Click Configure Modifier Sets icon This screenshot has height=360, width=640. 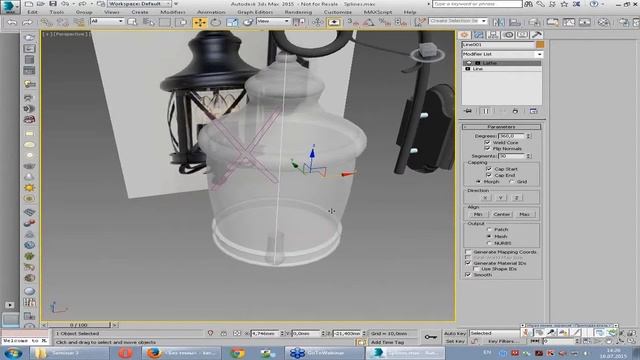click(x=533, y=111)
